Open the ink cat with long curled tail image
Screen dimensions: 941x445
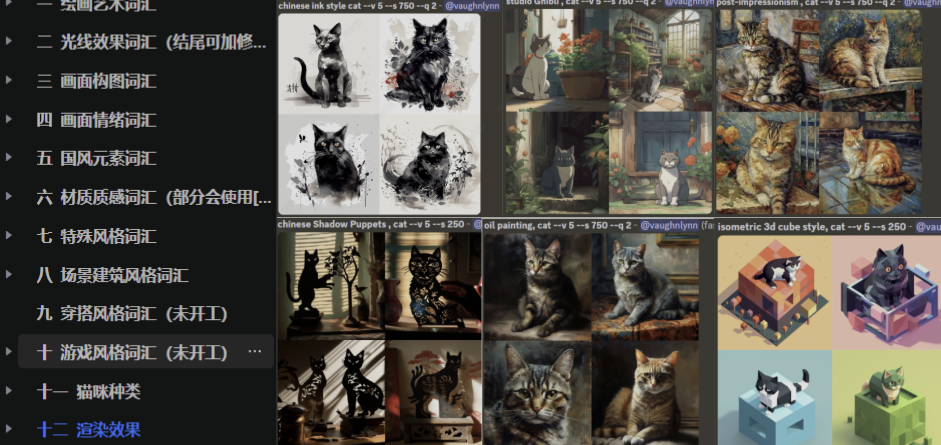point(328,64)
